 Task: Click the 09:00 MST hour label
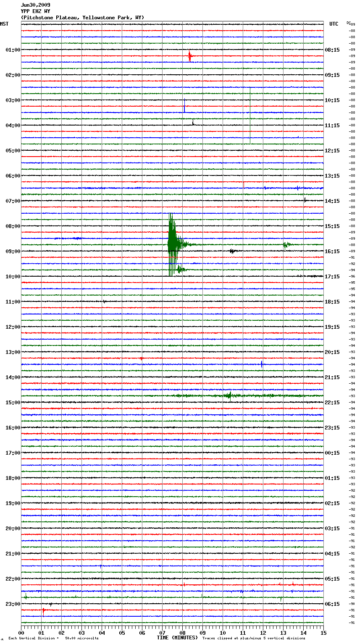[13, 251]
